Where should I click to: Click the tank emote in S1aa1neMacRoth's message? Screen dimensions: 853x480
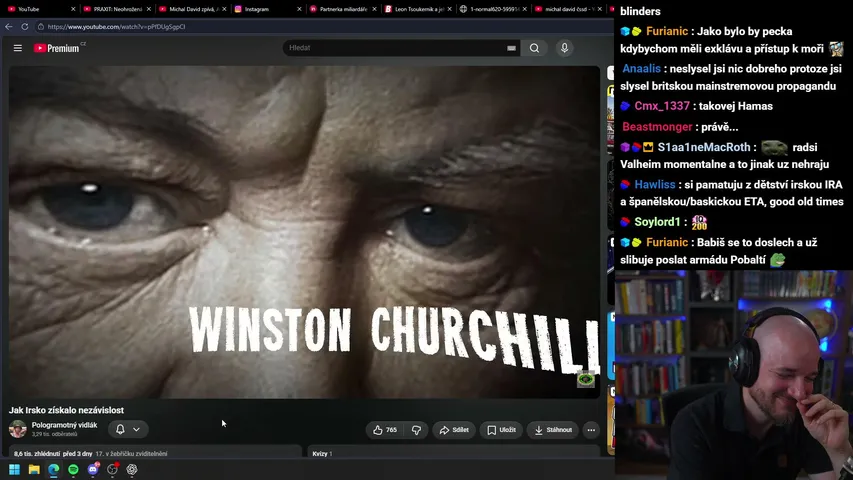pyautogui.click(x=774, y=147)
